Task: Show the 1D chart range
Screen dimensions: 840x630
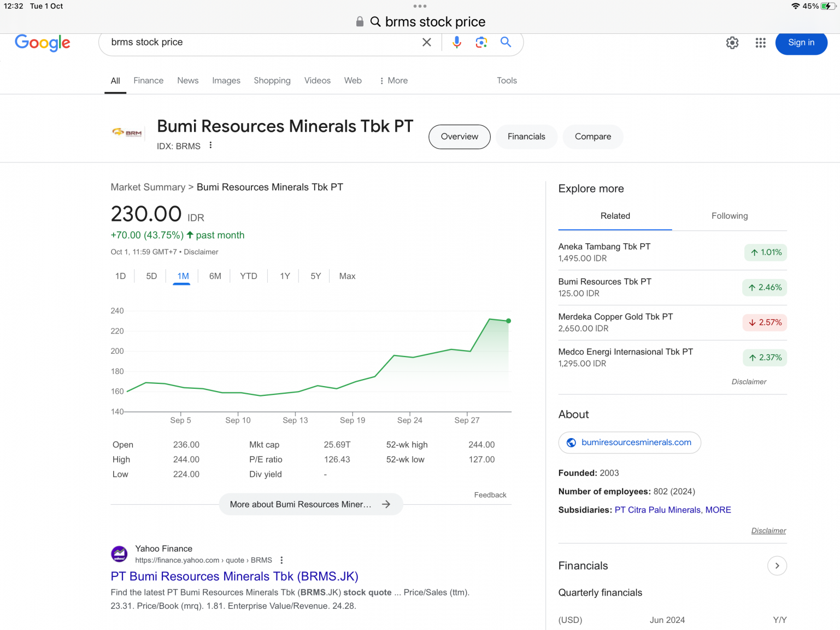Action: [121, 276]
